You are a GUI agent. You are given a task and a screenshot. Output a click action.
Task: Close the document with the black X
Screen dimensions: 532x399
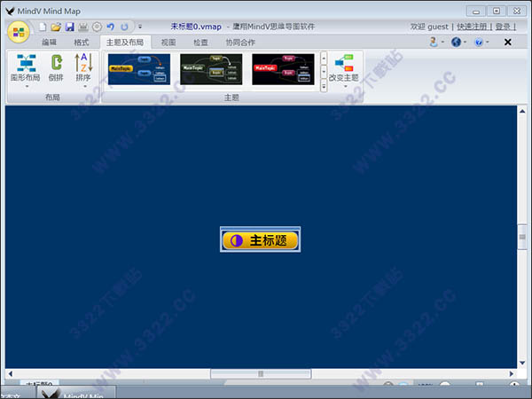pos(507,42)
